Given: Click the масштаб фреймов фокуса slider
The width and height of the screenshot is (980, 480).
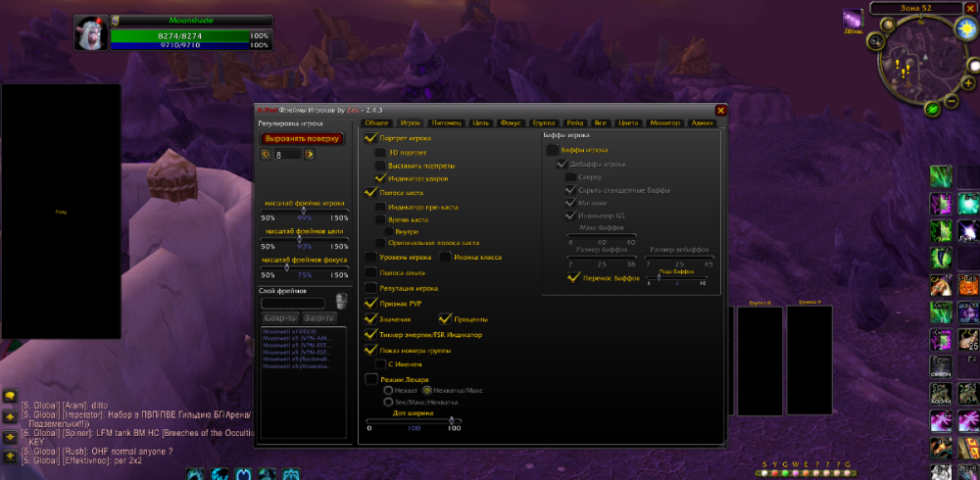Looking at the screenshot, I should tap(305, 266).
